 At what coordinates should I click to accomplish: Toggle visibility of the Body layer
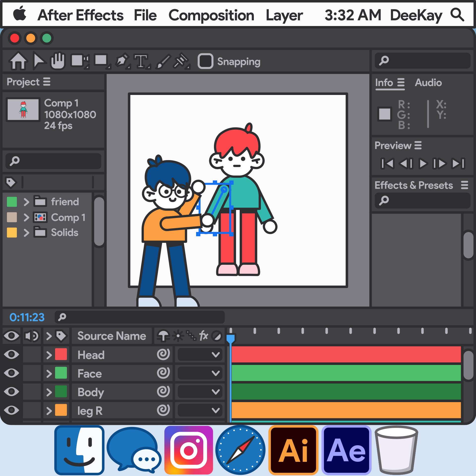[11, 392]
